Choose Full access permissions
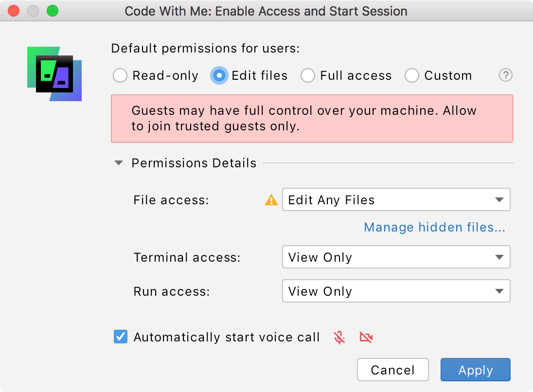 (x=308, y=75)
